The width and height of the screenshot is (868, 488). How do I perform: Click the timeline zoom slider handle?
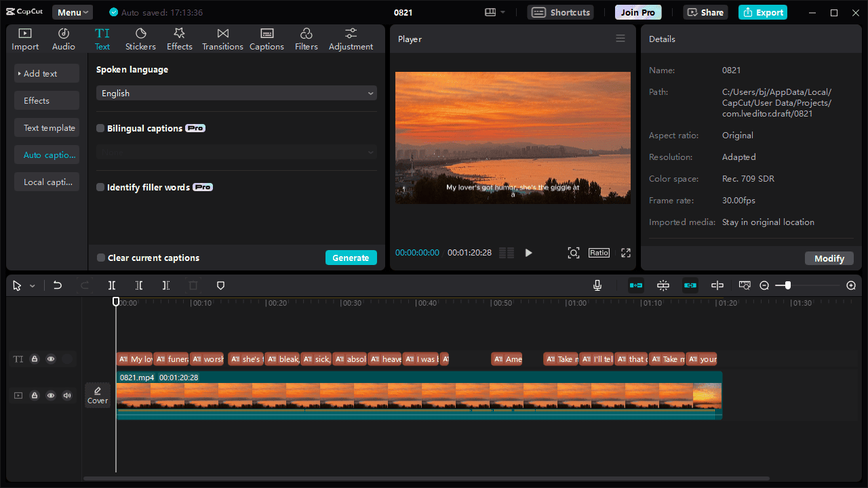point(787,285)
